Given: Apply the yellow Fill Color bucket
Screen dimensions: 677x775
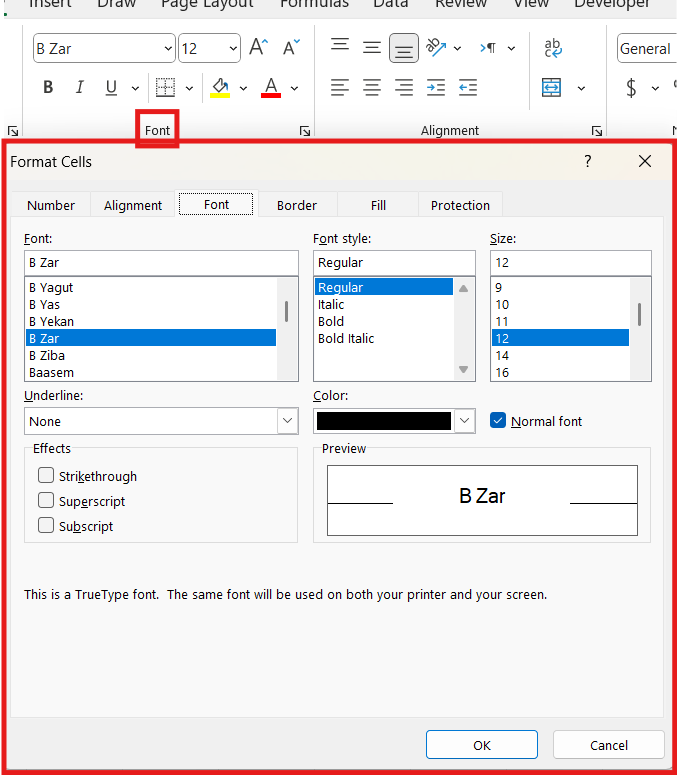Looking at the screenshot, I should pyautogui.click(x=220, y=87).
